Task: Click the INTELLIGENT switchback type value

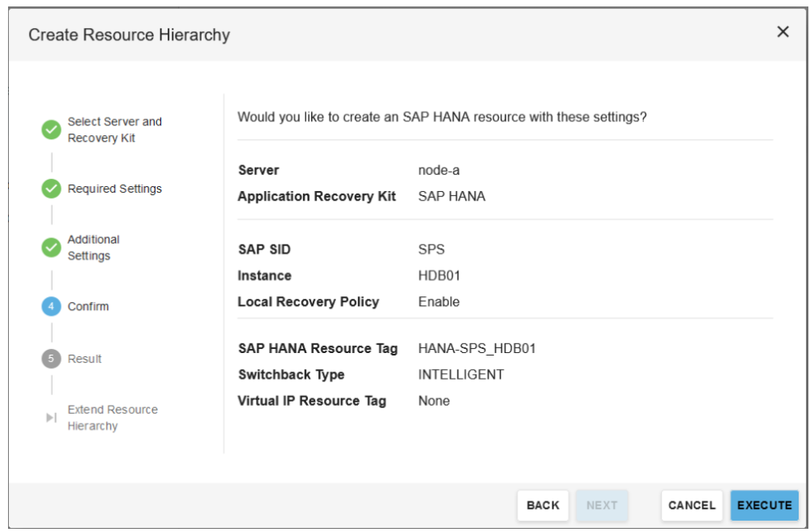Action: [461, 375]
